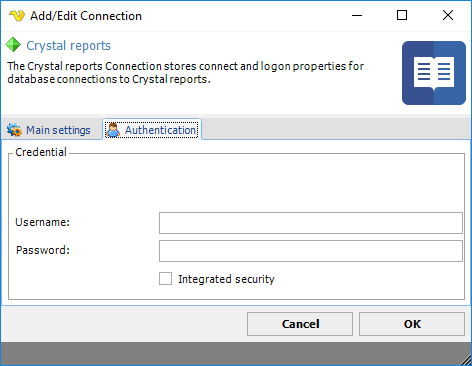
Task: Enable the Integrated security checkbox
Action: tap(165, 279)
